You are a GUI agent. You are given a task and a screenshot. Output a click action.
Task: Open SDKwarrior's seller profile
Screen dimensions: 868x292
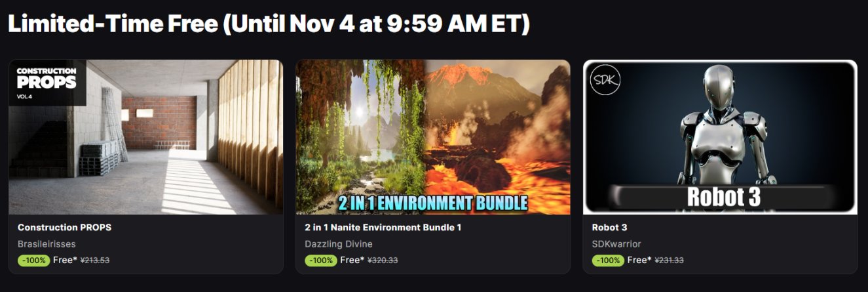click(x=616, y=244)
